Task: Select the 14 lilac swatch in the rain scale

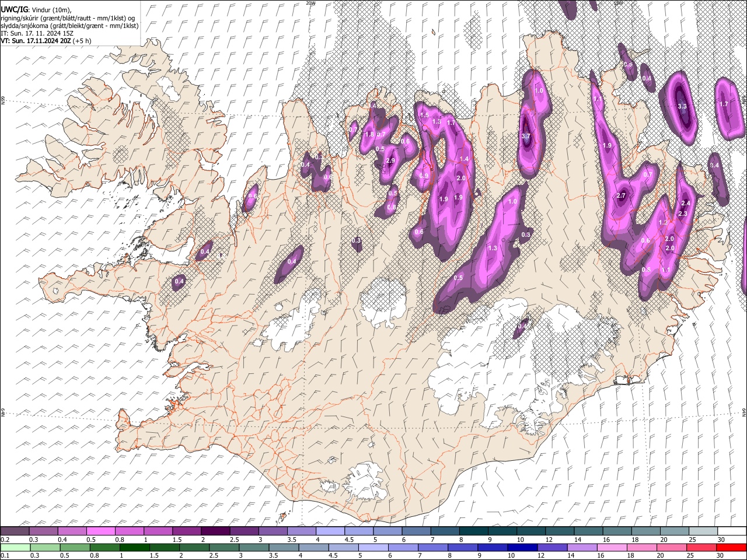Action: 582,547
